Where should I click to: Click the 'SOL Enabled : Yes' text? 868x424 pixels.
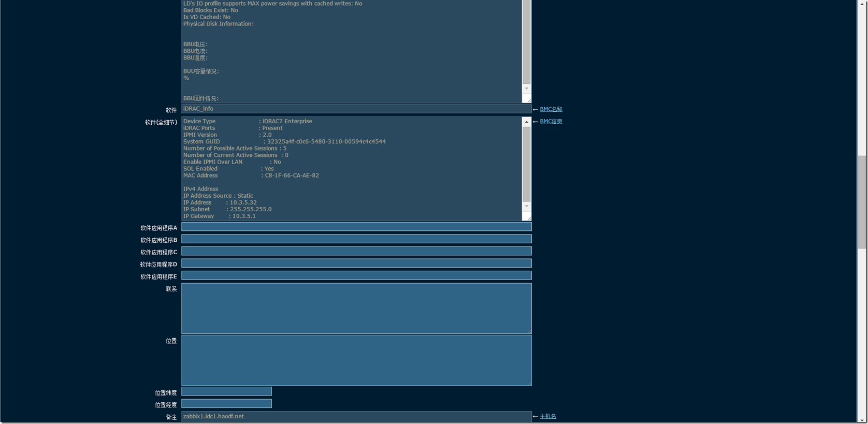228,169
